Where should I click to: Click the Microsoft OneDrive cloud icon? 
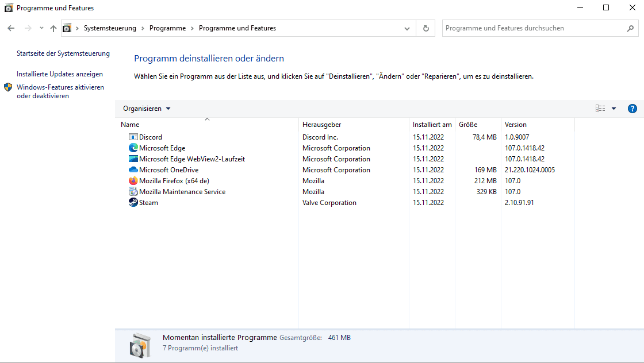(133, 170)
